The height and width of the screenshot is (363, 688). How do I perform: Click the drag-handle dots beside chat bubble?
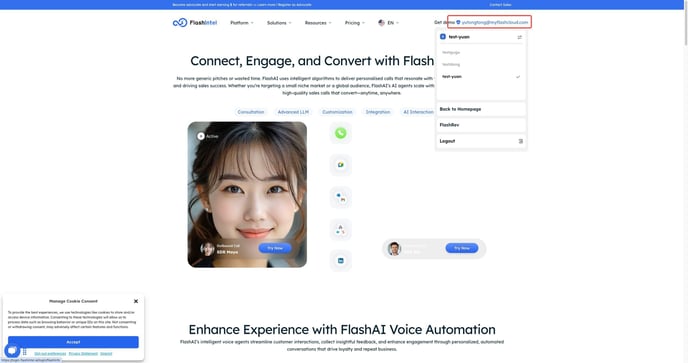[x=25, y=352]
